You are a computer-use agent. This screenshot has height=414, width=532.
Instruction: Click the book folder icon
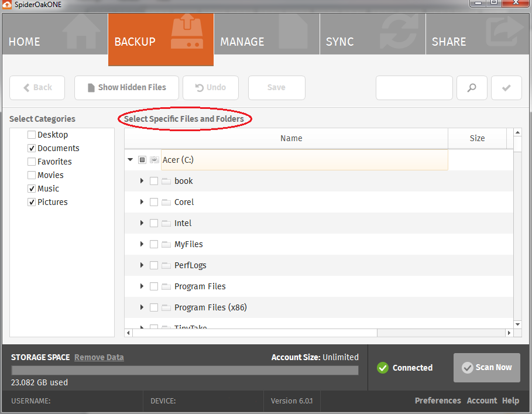pos(166,181)
